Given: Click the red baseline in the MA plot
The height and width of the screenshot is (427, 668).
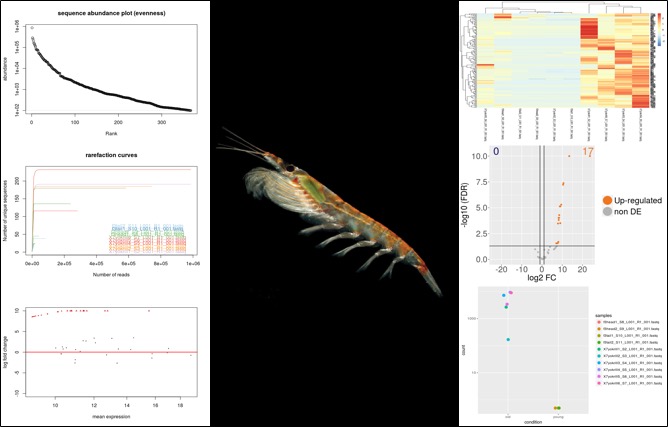Looking at the screenshot, I should 111,352.
